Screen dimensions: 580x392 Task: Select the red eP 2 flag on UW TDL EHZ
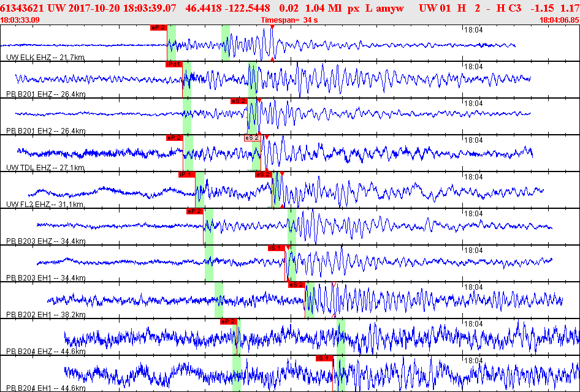pos(174,138)
